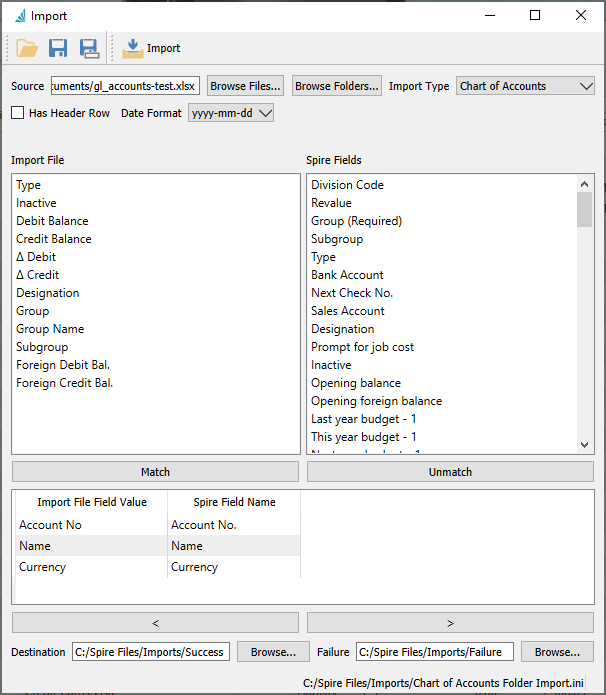Open the Import Type dropdown
606x695 pixels.
tap(525, 86)
